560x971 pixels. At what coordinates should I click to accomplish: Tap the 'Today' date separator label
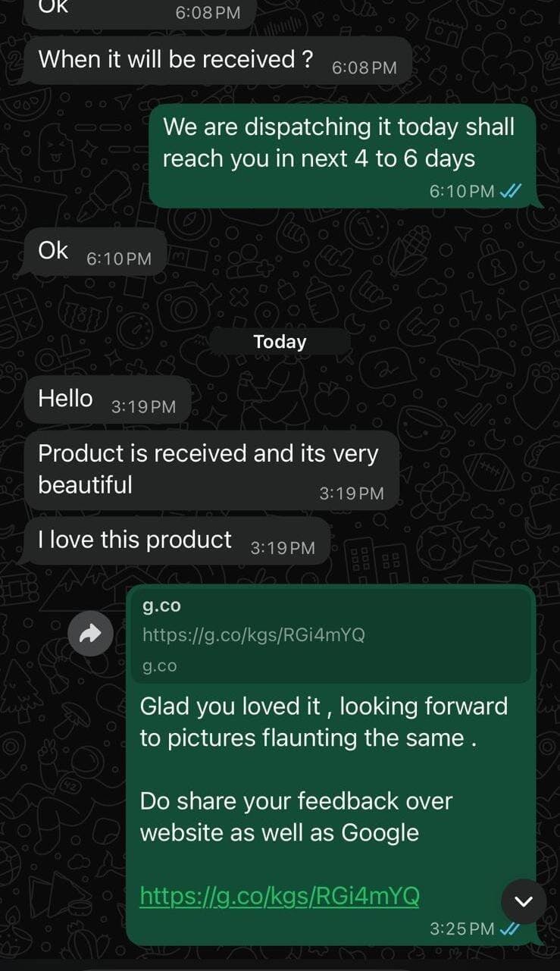click(x=280, y=342)
